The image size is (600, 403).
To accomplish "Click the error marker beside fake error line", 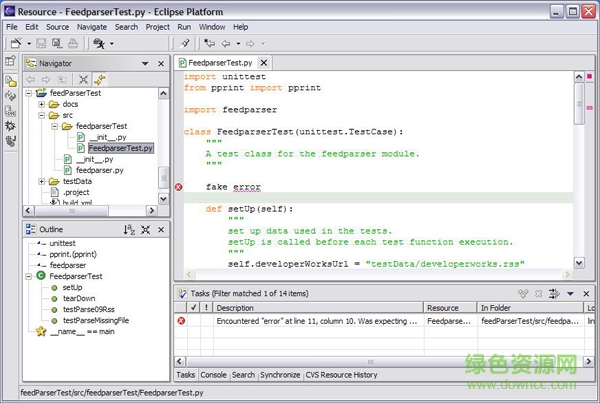I will [x=179, y=187].
